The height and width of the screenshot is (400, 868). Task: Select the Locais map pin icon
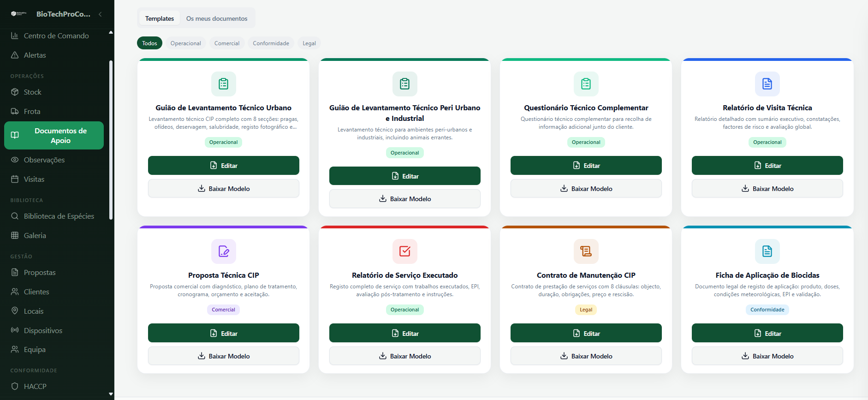click(15, 311)
